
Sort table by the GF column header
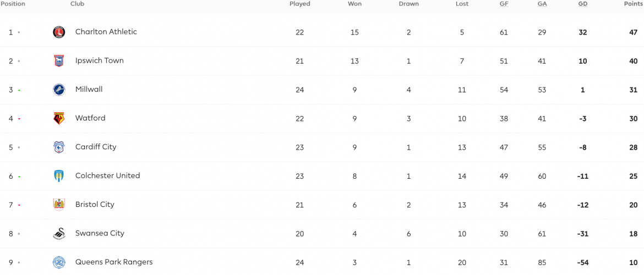click(x=504, y=4)
